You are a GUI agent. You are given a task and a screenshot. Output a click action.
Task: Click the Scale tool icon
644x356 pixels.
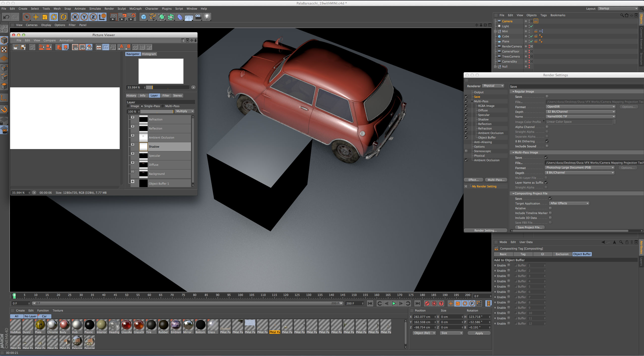click(x=45, y=17)
